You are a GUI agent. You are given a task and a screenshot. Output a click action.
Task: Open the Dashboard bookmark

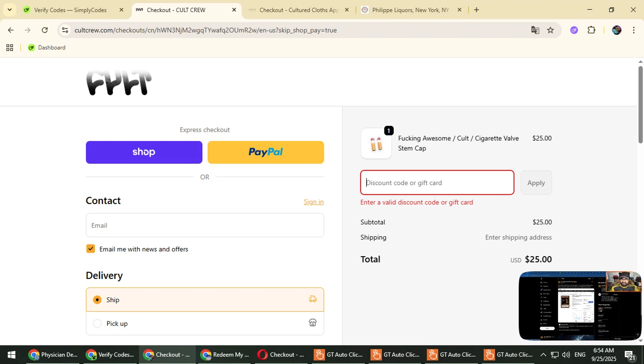(x=47, y=48)
